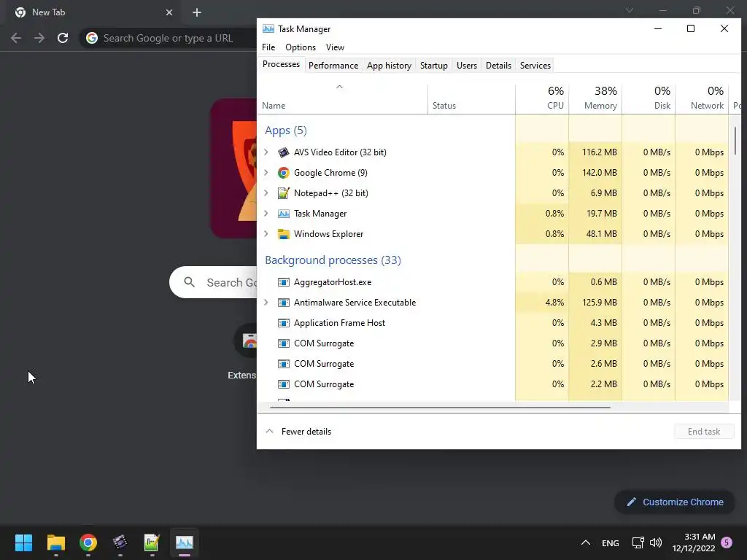Expand Antimalware Service Executable group

pyautogui.click(x=266, y=303)
